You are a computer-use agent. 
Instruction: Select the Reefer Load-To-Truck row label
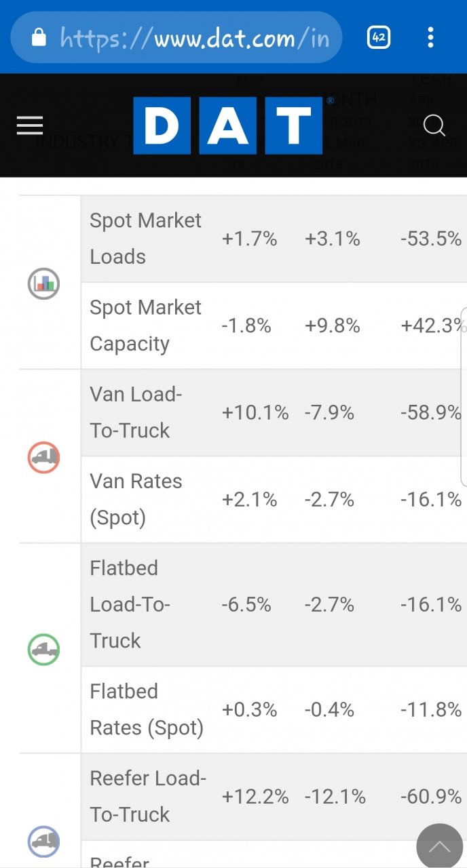point(148,796)
